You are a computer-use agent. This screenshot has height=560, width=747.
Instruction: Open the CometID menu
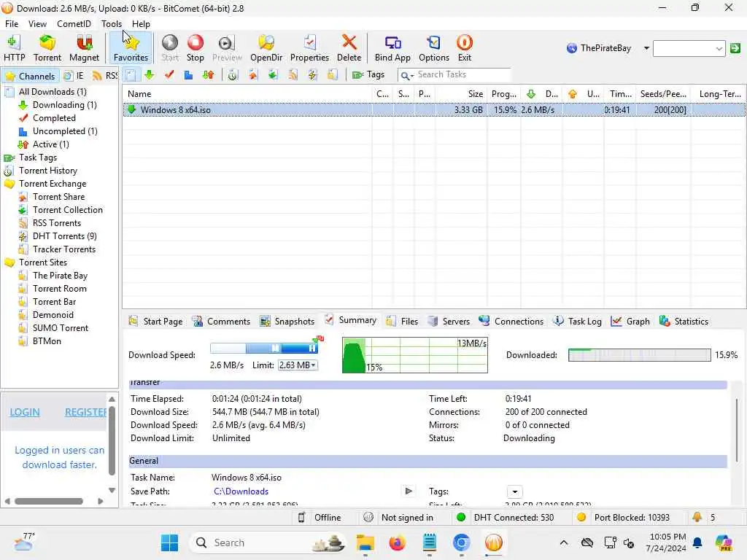click(74, 24)
